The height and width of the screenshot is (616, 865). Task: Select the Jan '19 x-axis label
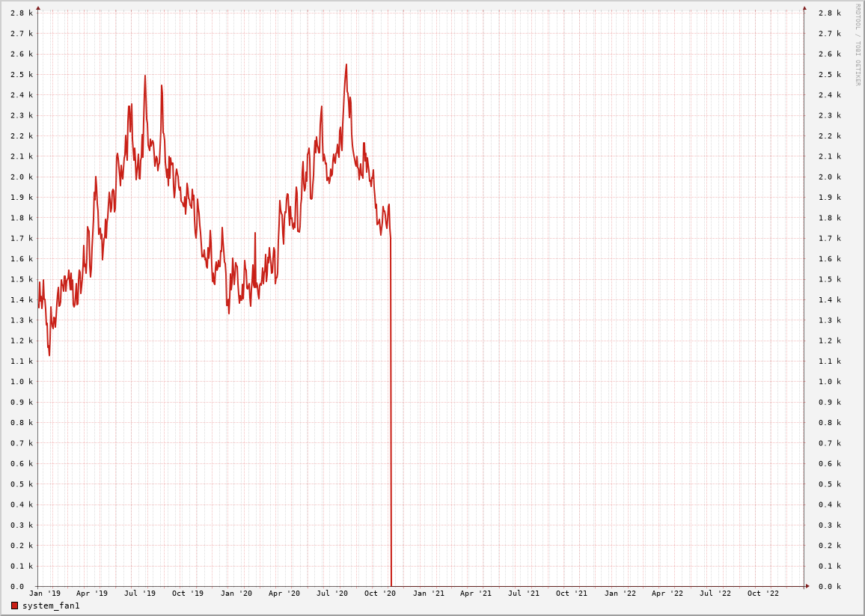[45, 594]
